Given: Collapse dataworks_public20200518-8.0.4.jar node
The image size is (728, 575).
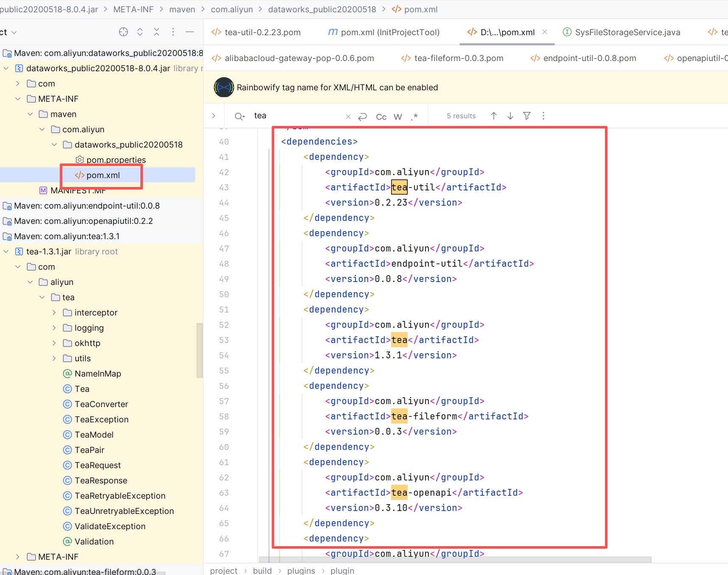Looking at the screenshot, I should click(x=6, y=68).
